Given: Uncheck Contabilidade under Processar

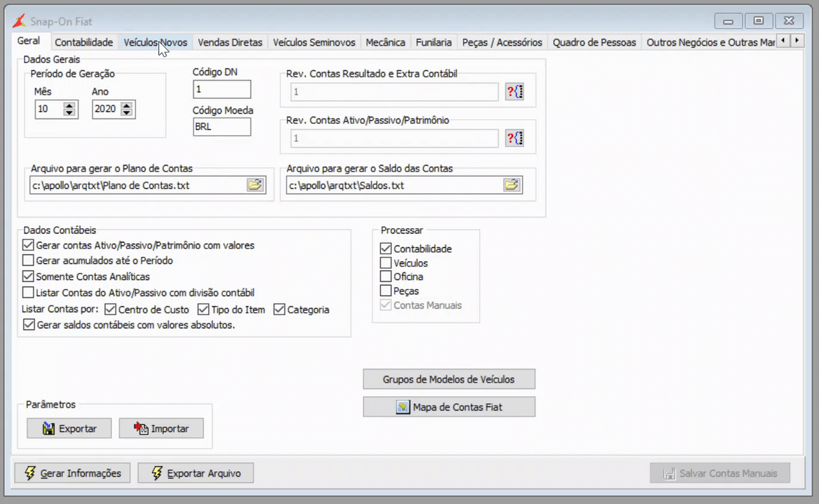Looking at the screenshot, I should point(385,249).
